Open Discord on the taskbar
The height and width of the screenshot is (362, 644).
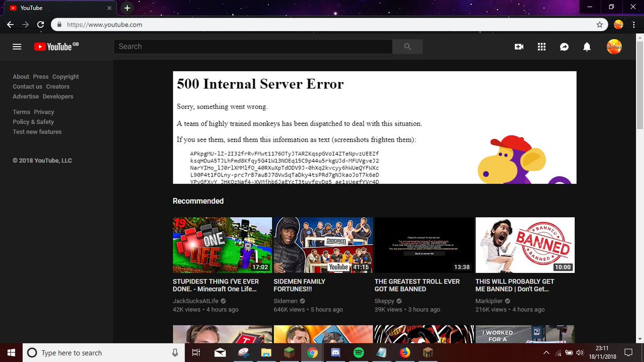[x=335, y=352]
